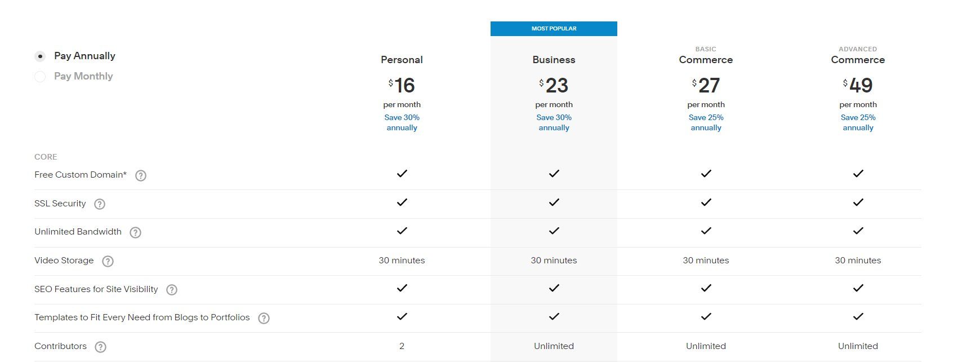Open help tooltip for Video Storage
Image resolution: width=980 pixels, height=362 pixels.
click(x=107, y=261)
